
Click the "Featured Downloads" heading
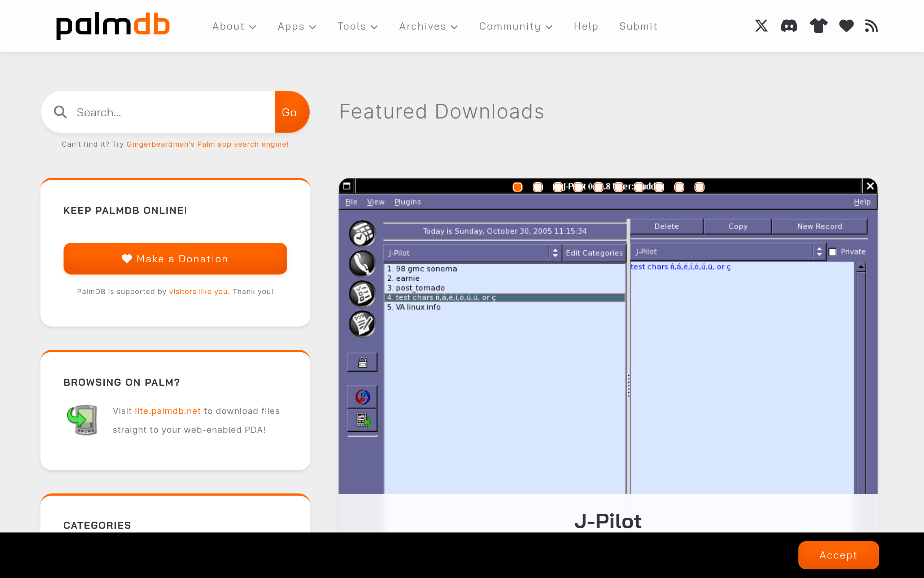click(x=442, y=112)
